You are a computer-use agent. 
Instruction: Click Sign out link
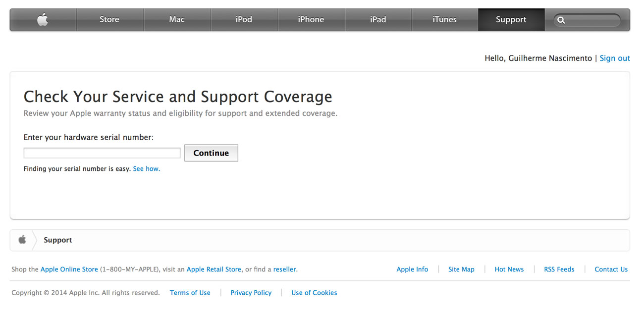pyautogui.click(x=615, y=58)
